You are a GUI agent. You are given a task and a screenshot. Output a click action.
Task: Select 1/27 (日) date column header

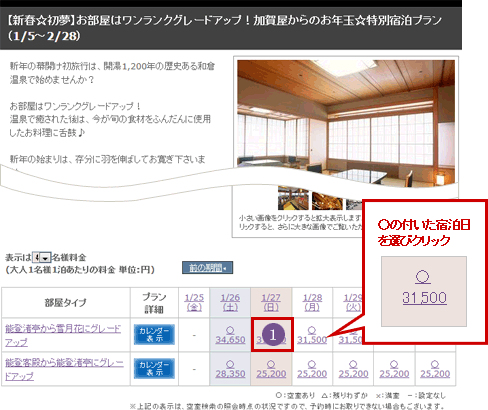271,302
